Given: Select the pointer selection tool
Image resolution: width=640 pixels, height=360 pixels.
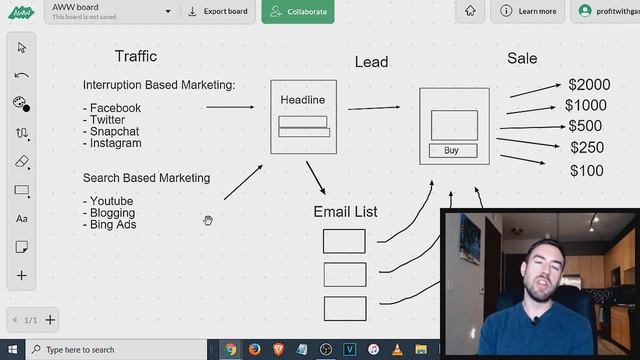Looking at the screenshot, I should click(x=22, y=48).
